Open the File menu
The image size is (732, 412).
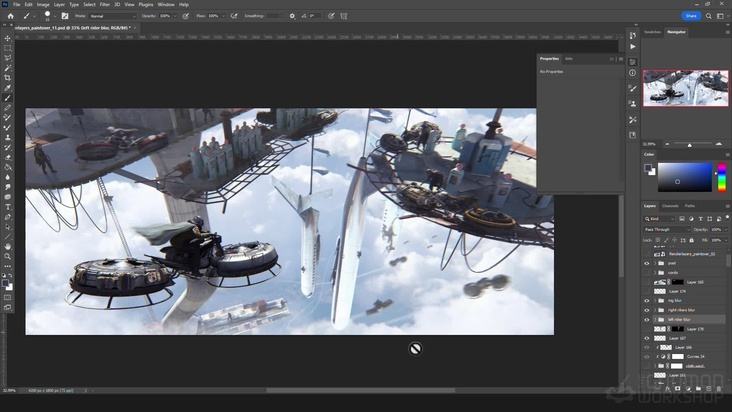pyautogui.click(x=16, y=4)
